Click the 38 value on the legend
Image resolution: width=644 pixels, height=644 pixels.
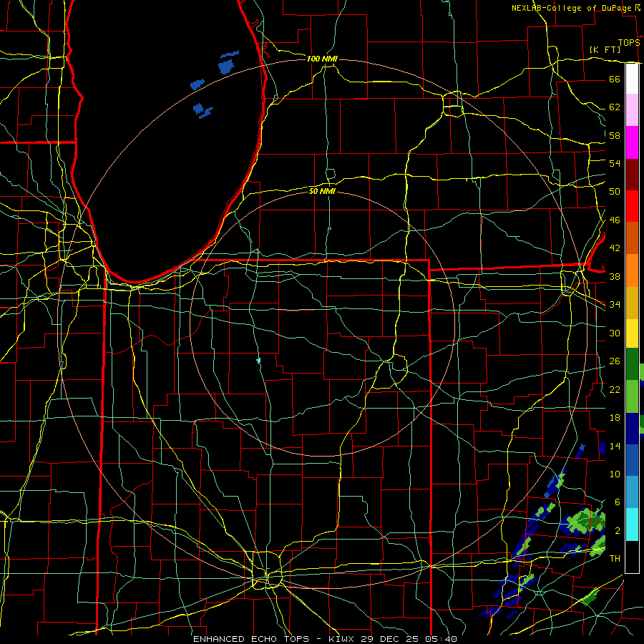point(615,276)
